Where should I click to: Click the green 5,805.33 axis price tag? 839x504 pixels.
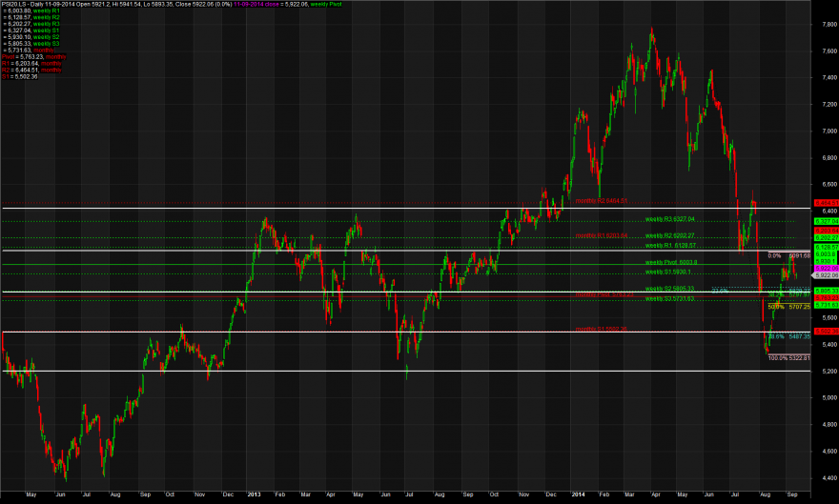[x=827, y=291]
